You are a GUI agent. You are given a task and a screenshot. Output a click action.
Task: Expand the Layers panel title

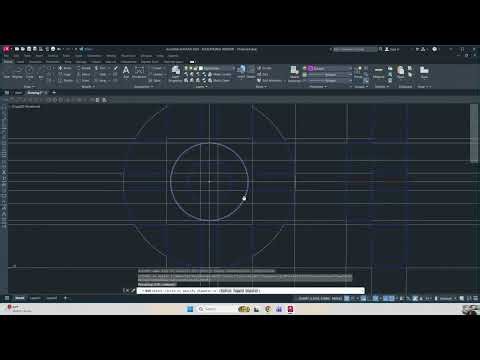pos(201,87)
